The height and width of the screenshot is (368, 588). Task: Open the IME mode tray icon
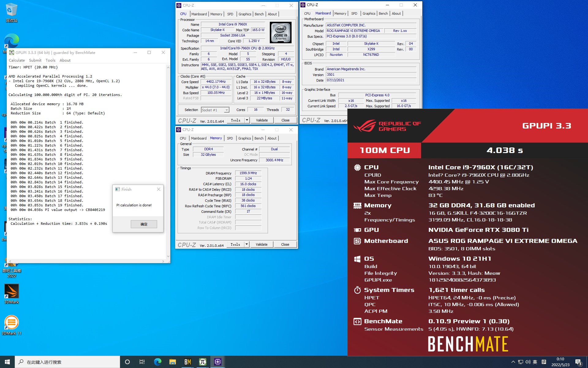(x=544, y=362)
